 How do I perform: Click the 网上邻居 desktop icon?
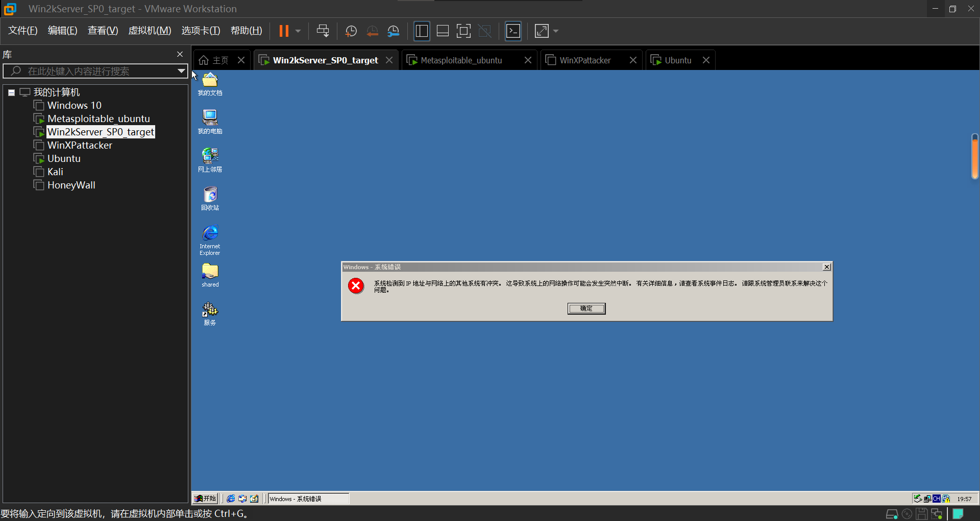point(210,160)
